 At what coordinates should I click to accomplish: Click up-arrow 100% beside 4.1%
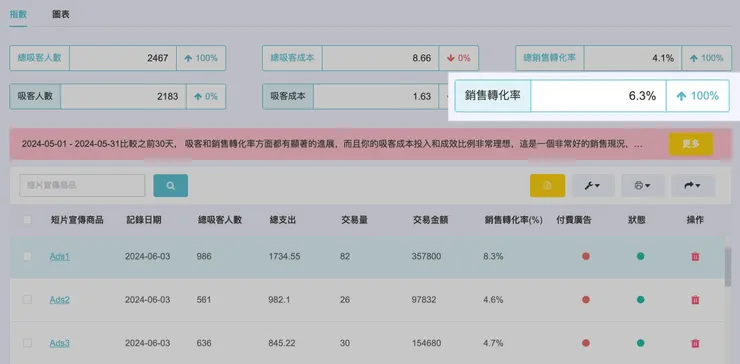tap(706, 58)
